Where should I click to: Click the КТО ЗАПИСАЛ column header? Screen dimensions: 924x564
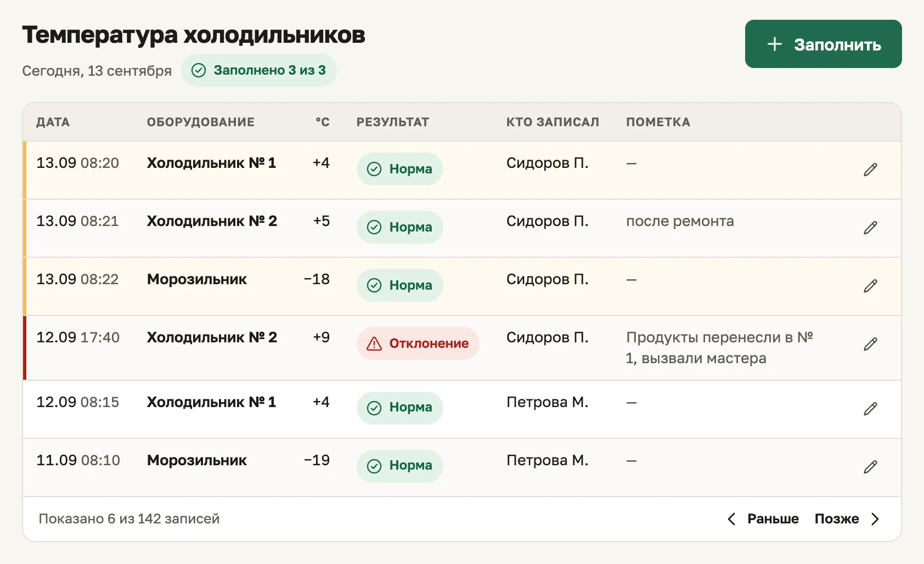[553, 122]
